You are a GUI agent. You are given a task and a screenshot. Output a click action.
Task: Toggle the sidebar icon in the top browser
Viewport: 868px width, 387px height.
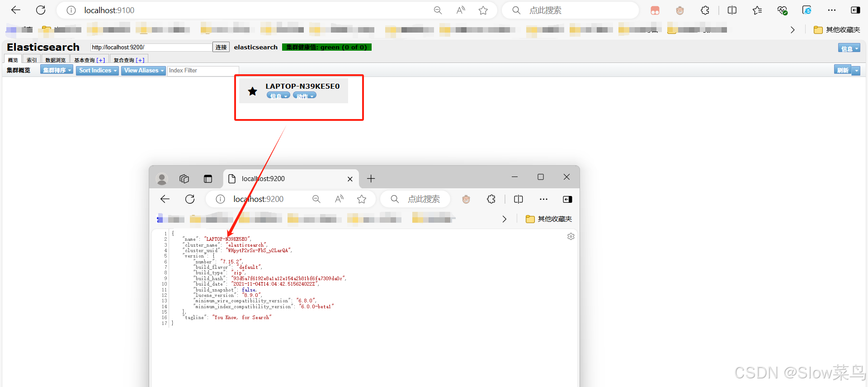tap(855, 10)
